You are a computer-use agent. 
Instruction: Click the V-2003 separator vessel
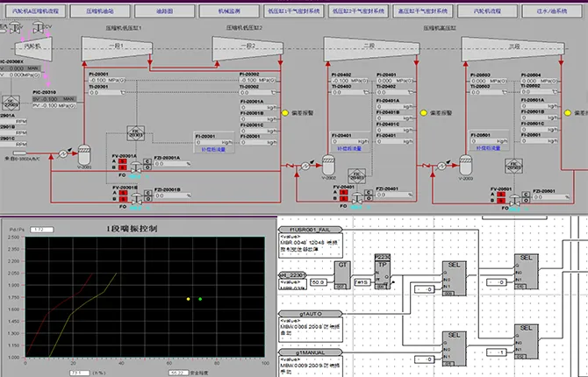pyautogui.click(x=465, y=165)
